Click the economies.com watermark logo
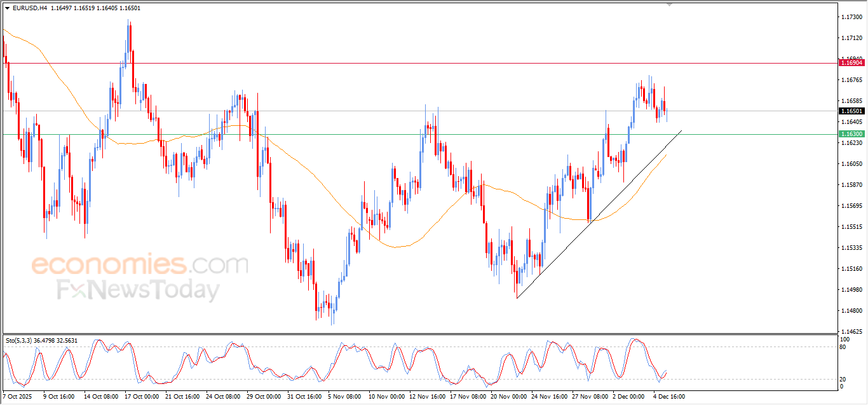The image size is (868, 405). point(140,264)
